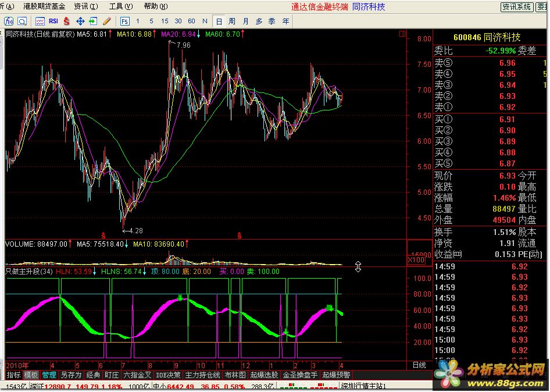Click the 委比 value -52.99%
This screenshot has height=392, width=550.
(501, 51)
